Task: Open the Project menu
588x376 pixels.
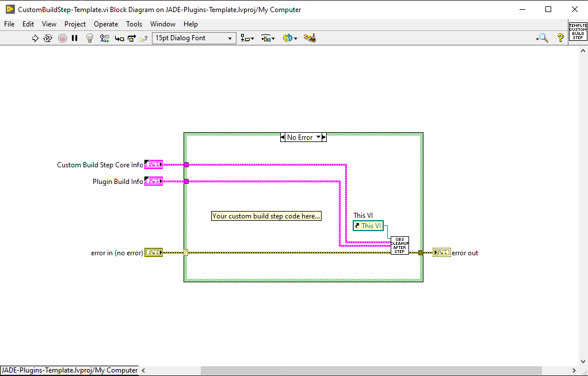Action: (x=75, y=24)
